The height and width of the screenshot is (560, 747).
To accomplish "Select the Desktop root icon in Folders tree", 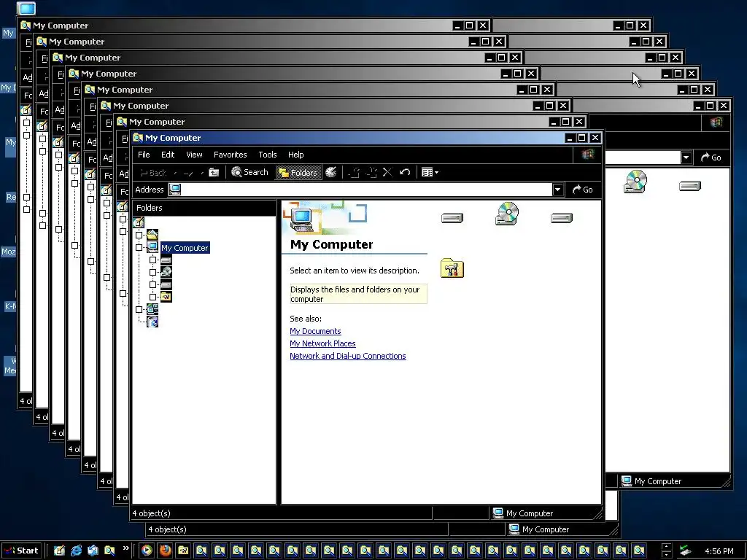I will click(x=139, y=222).
